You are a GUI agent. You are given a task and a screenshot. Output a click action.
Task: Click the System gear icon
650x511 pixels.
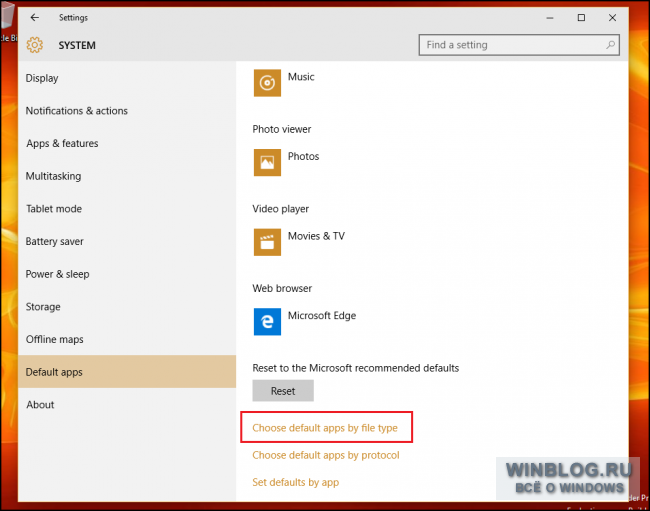click(x=35, y=45)
